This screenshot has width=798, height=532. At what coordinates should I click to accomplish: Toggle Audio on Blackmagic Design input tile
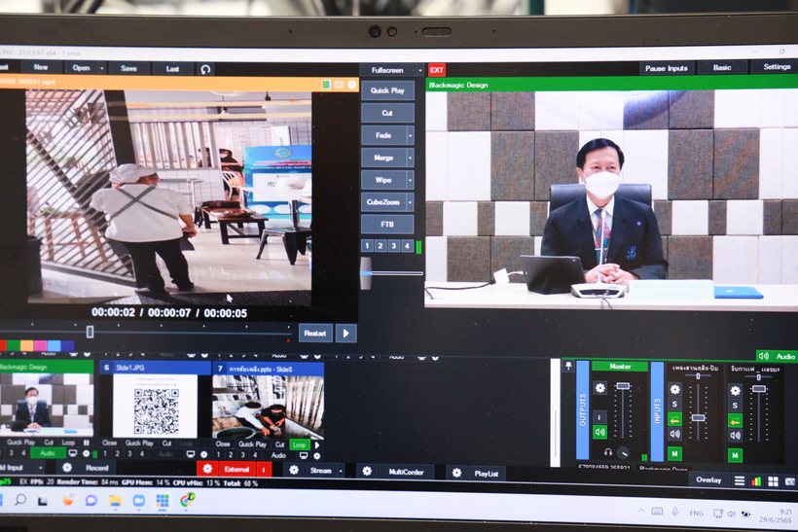[x=48, y=452]
